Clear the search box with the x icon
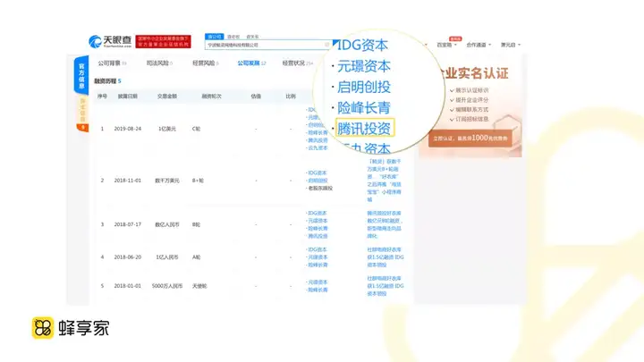644x362 pixels. (x=327, y=45)
